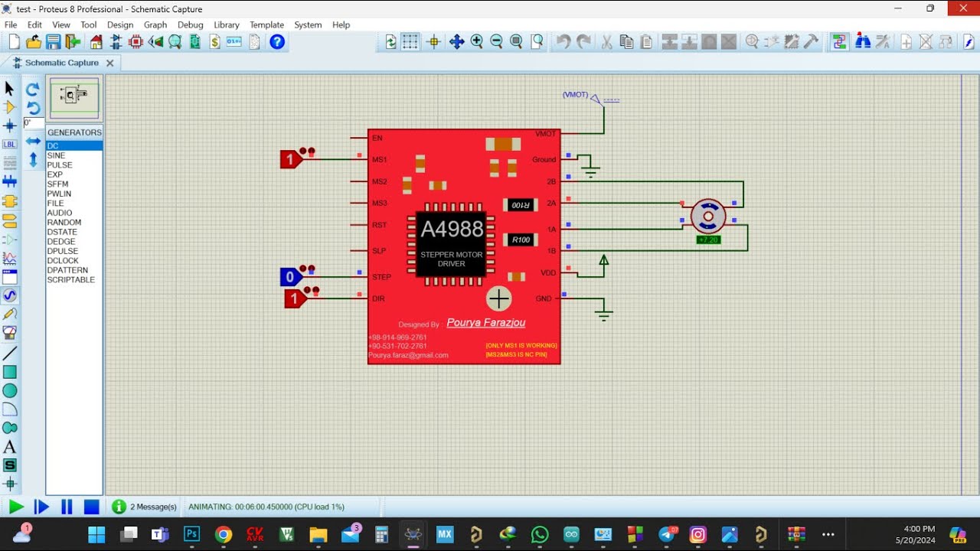Viewport: 980px width, 551px height.
Task: Go to Home Page using house icon
Action: tap(96, 42)
